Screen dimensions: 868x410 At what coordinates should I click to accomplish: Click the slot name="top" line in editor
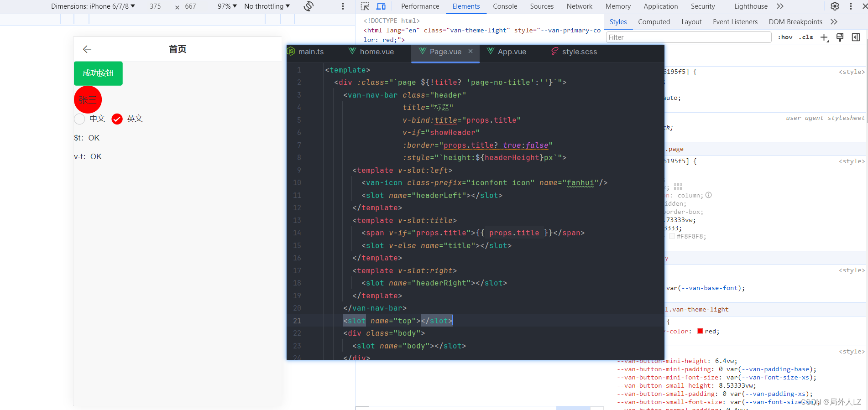(x=398, y=321)
